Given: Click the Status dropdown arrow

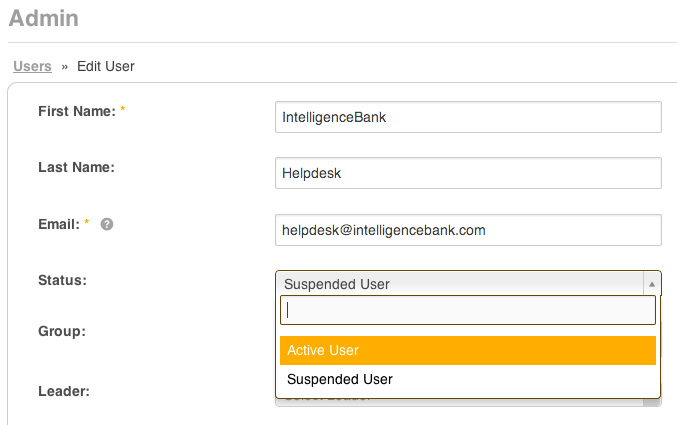Looking at the screenshot, I should [652, 284].
